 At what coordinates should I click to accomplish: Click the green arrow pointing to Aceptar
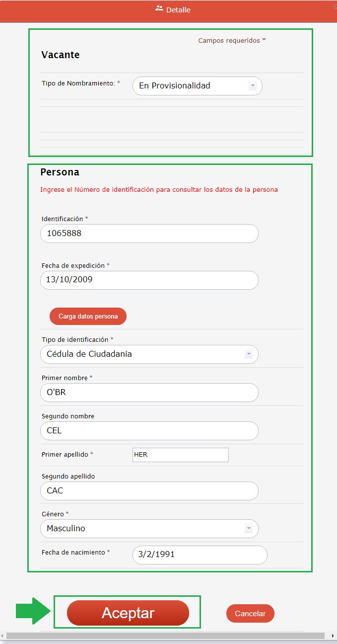pyautogui.click(x=33, y=611)
